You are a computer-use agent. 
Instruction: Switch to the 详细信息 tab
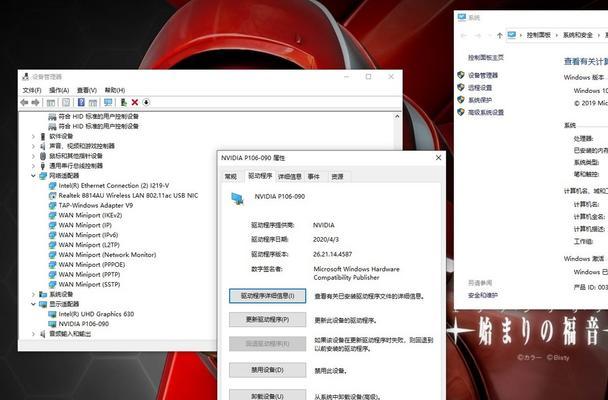click(x=290, y=176)
